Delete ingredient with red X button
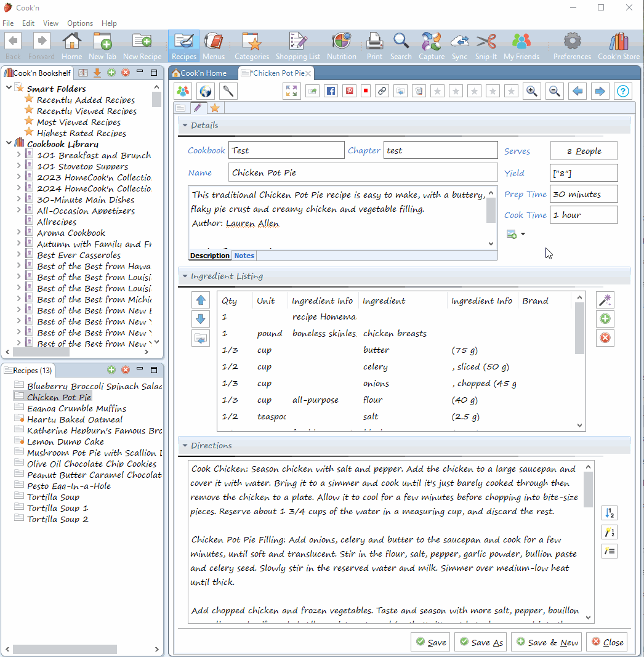Image resolution: width=644 pixels, height=657 pixels. coord(605,338)
